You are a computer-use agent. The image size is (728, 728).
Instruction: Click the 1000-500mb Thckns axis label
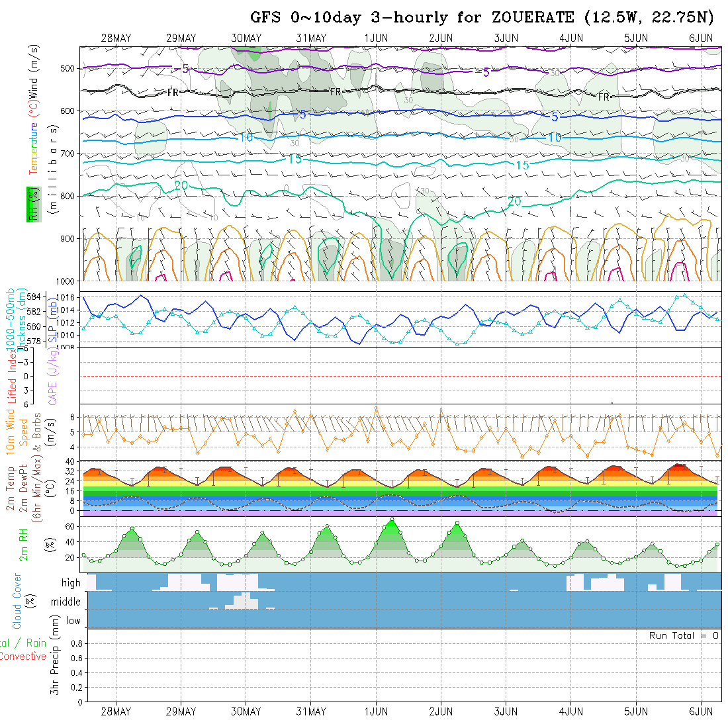(17, 318)
